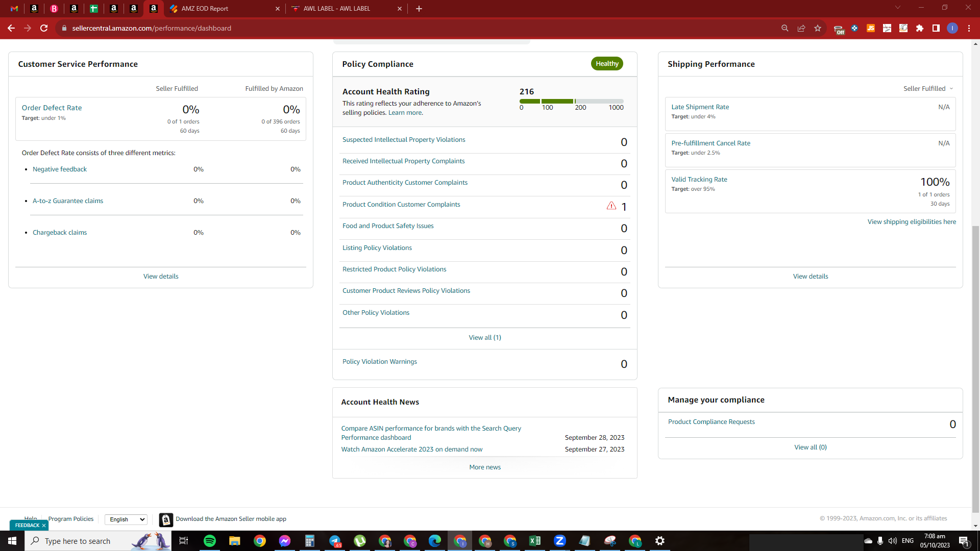Close the AMZ EOD Report tab

(278, 9)
